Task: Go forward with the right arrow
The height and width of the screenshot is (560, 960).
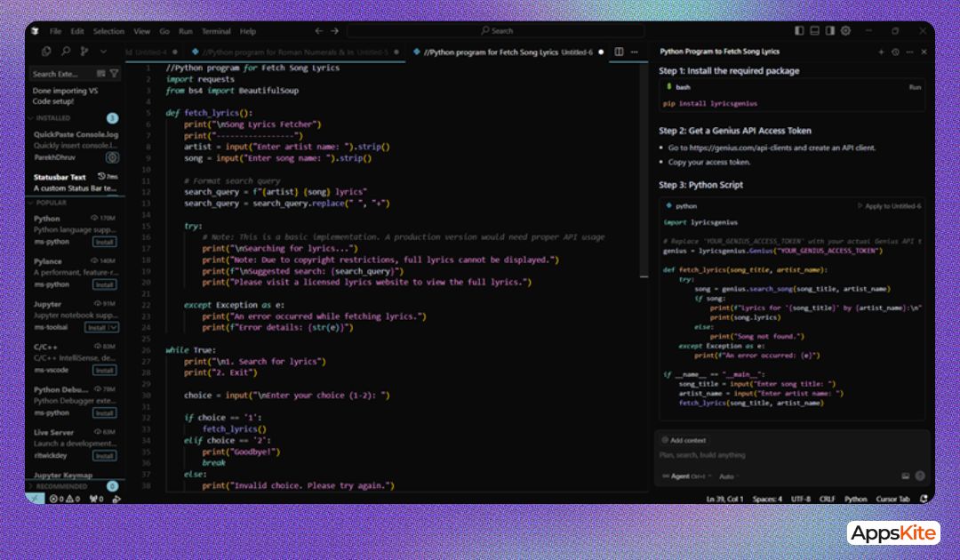Action: tap(334, 30)
